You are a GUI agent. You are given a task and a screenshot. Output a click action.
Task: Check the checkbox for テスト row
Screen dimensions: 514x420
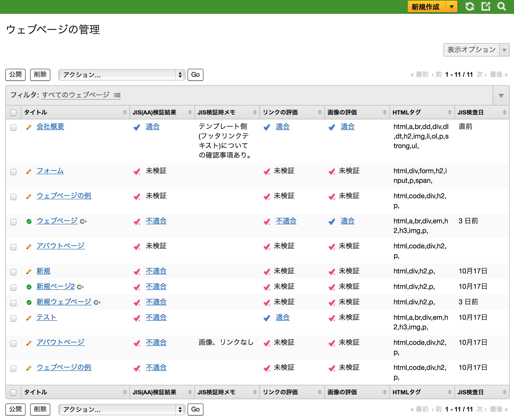13,318
